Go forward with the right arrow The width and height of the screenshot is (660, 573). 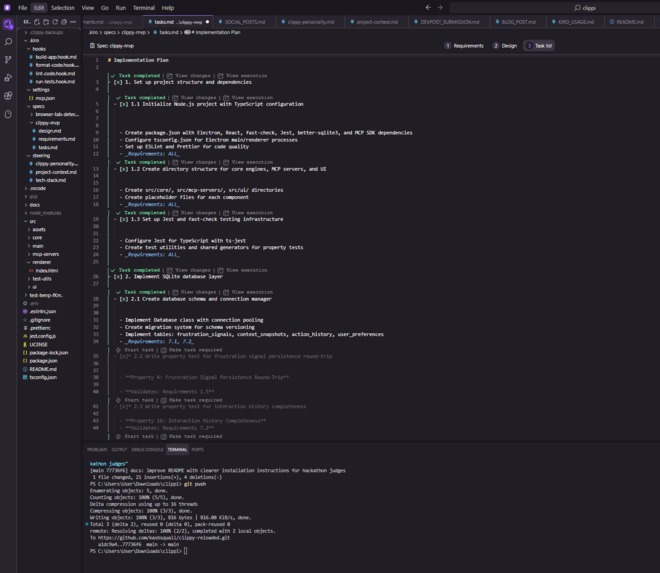click(x=440, y=8)
